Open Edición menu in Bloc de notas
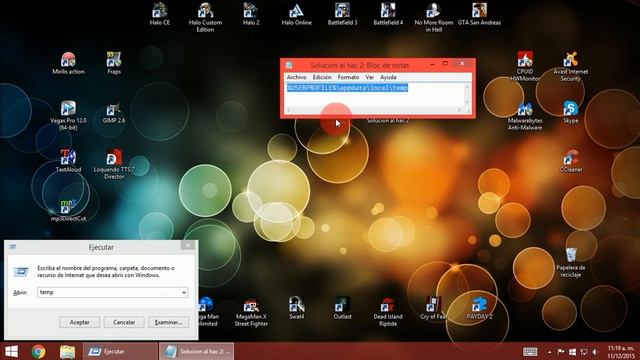The width and height of the screenshot is (640, 360). 322,77
